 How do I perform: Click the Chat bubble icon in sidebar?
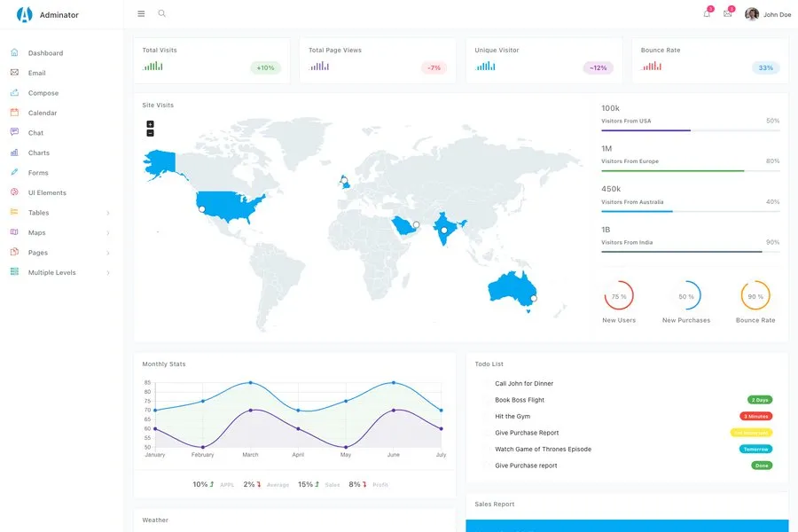click(x=14, y=132)
